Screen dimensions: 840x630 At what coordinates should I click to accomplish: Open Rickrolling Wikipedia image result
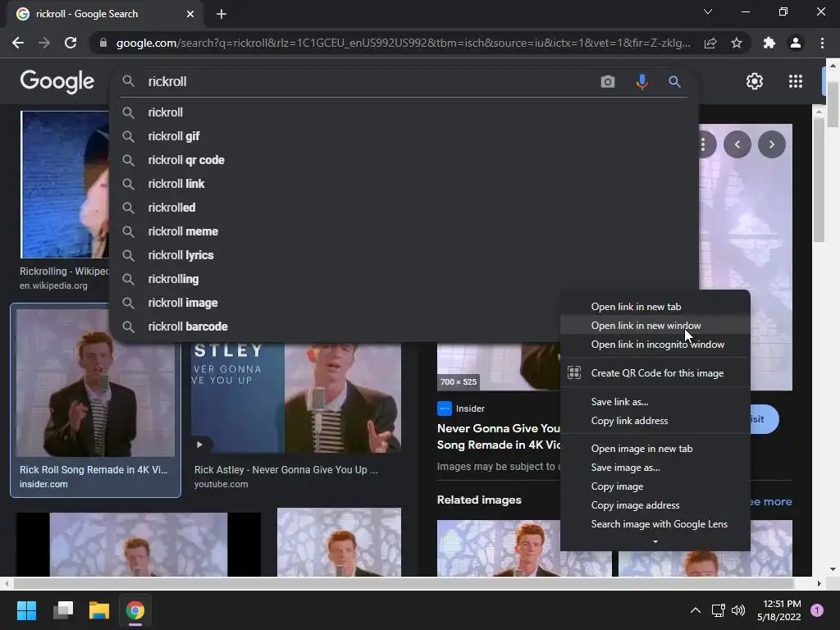pos(65,185)
